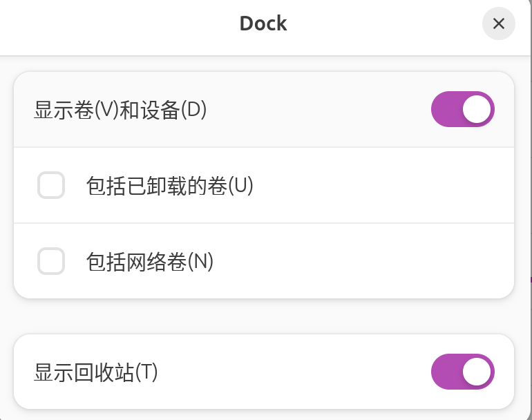Click the 包括已卸载的卷(U) label text
This screenshot has height=420, width=532.
point(170,186)
